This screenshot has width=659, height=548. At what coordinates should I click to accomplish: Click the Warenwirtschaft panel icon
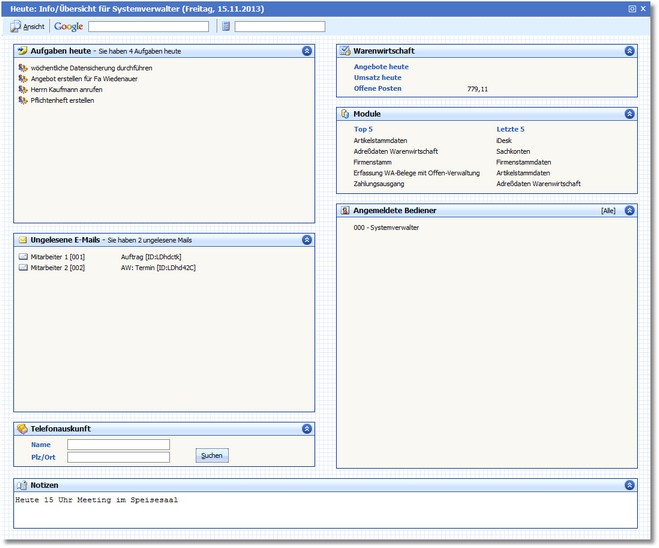(x=345, y=50)
